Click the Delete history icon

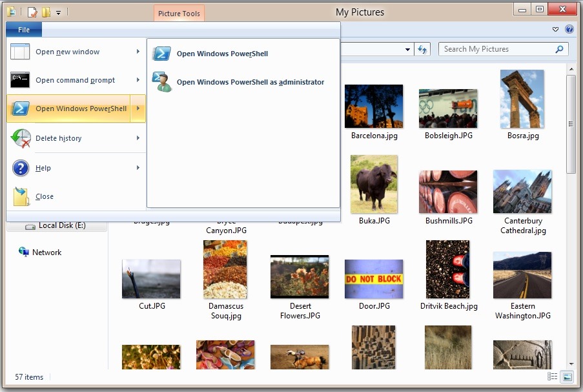point(21,138)
